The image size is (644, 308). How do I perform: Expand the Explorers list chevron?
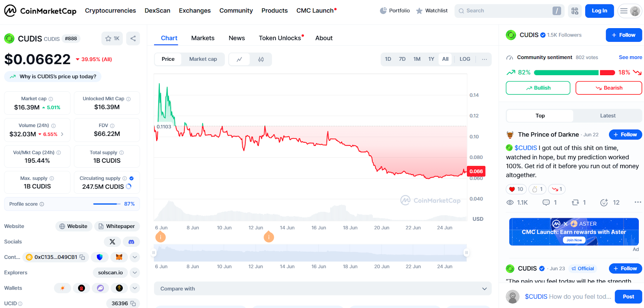click(x=135, y=273)
